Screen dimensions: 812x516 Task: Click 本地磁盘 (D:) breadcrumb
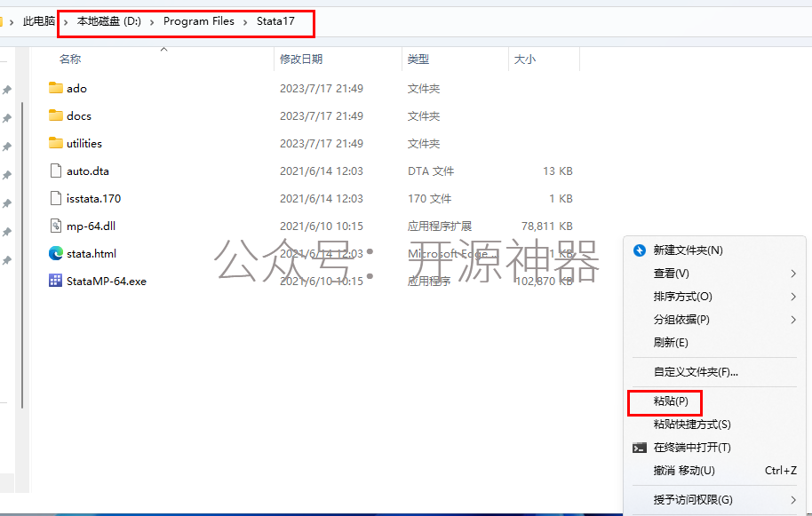pos(108,21)
